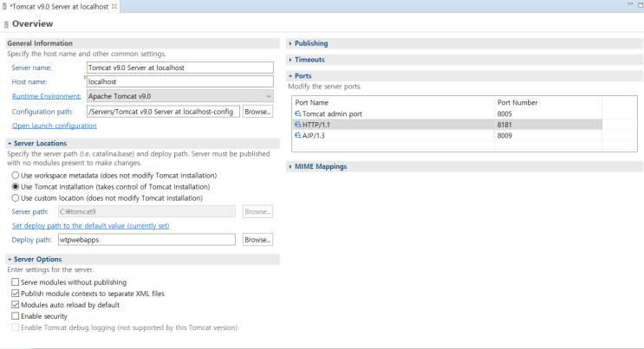Collapse the Ports section
Viewport: 644px width, 349px height.
(x=290, y=76)
